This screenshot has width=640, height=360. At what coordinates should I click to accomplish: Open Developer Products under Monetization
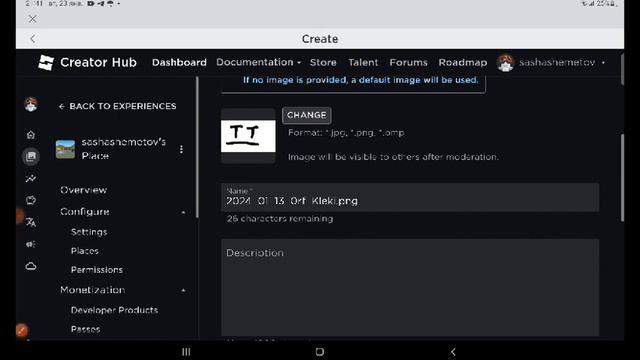(114, 310)
